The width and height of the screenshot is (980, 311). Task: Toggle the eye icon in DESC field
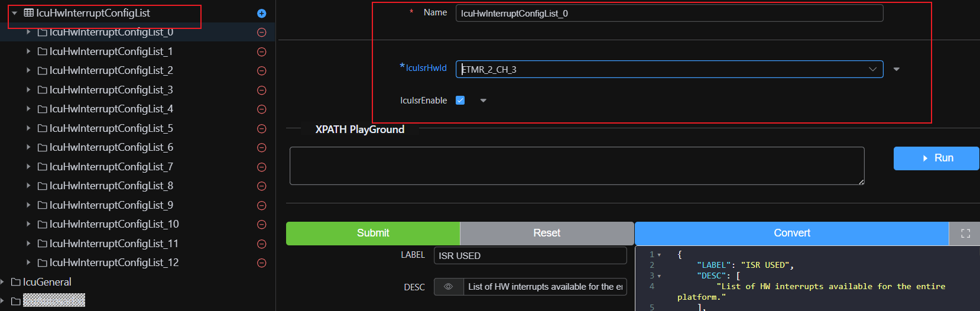448,287
